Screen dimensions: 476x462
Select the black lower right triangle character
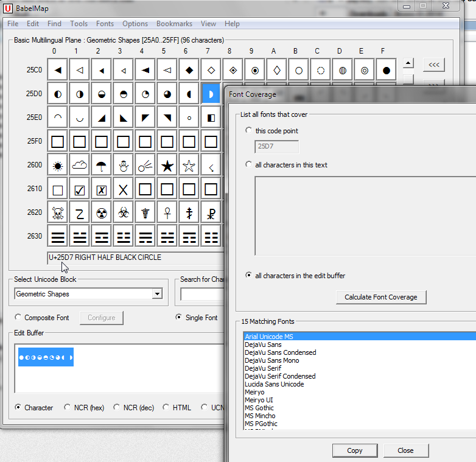pyautogui.click(x=102, y=117)
